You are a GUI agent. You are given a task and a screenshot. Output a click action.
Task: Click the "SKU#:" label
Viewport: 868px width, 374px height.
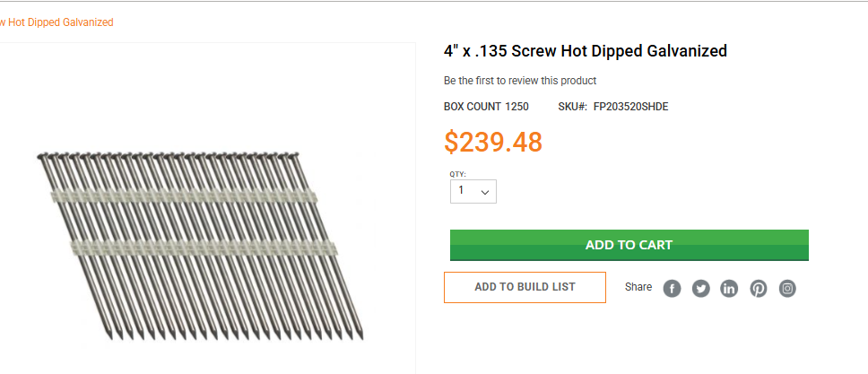572,107
